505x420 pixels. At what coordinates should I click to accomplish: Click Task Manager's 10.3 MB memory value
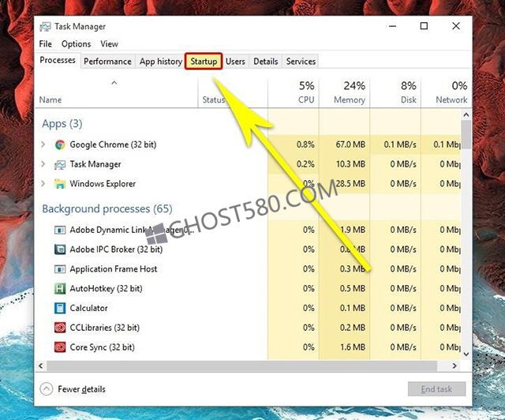coord(350,164)
